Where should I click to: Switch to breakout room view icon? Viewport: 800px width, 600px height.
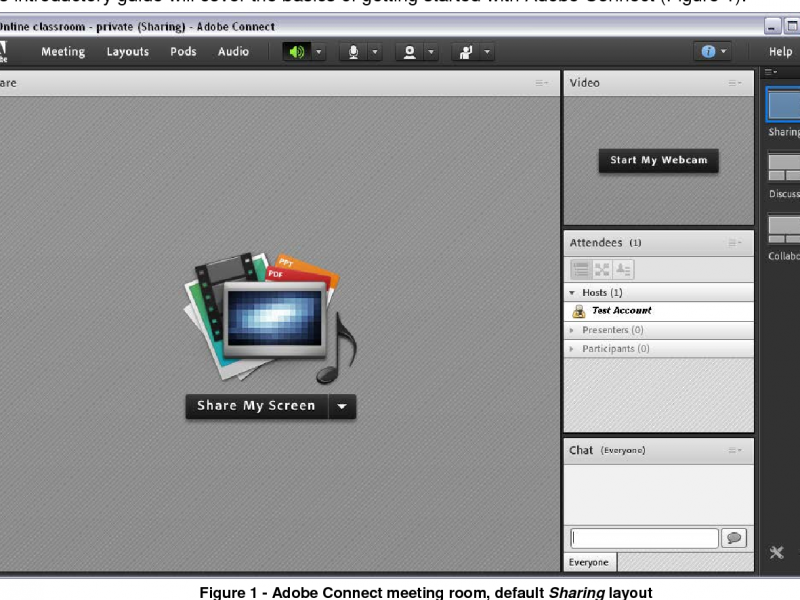pos(602,269)
